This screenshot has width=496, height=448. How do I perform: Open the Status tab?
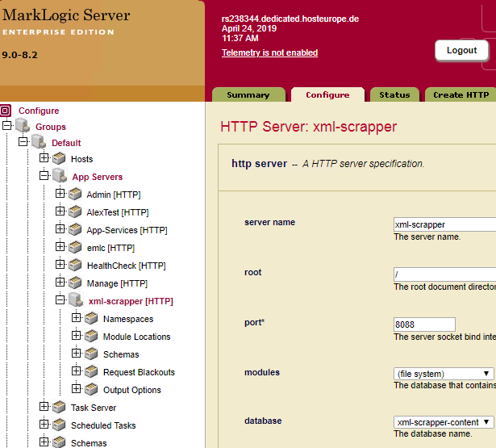point(394,94)
